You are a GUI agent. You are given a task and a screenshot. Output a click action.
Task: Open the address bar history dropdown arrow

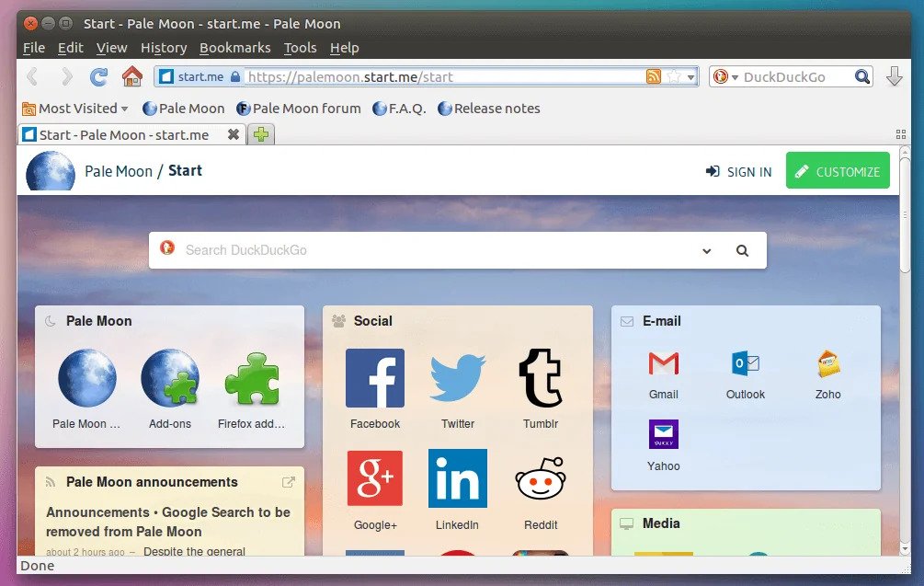click(x=691, y=77)
